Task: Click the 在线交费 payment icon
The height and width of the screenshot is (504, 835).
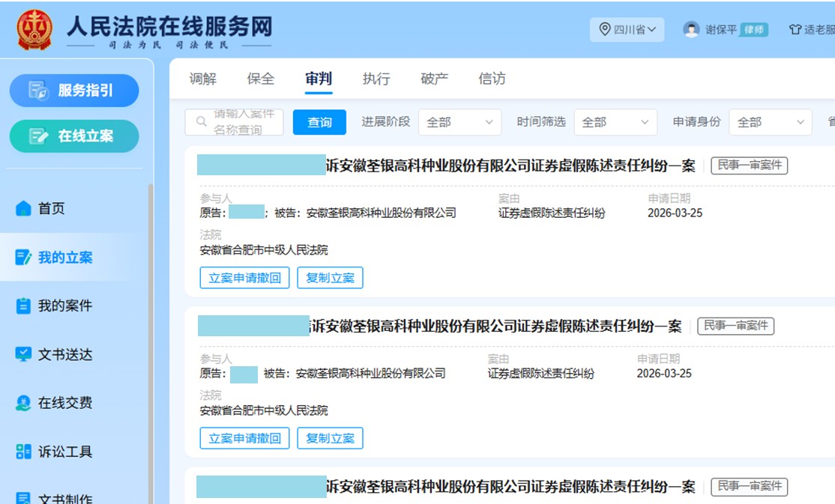Action: point(23,403)
